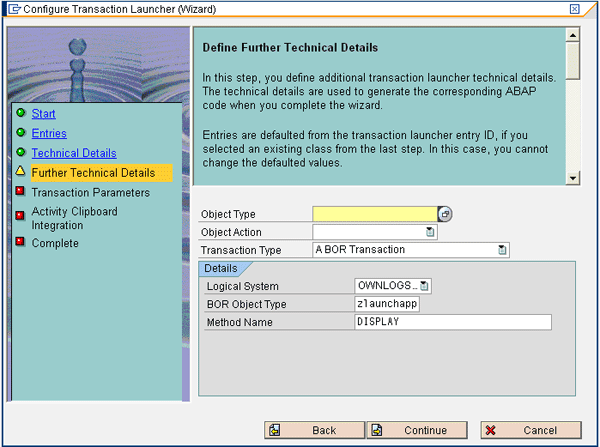Click the description scrollbar thumb

pyautogui.click(x=572, y=61)
